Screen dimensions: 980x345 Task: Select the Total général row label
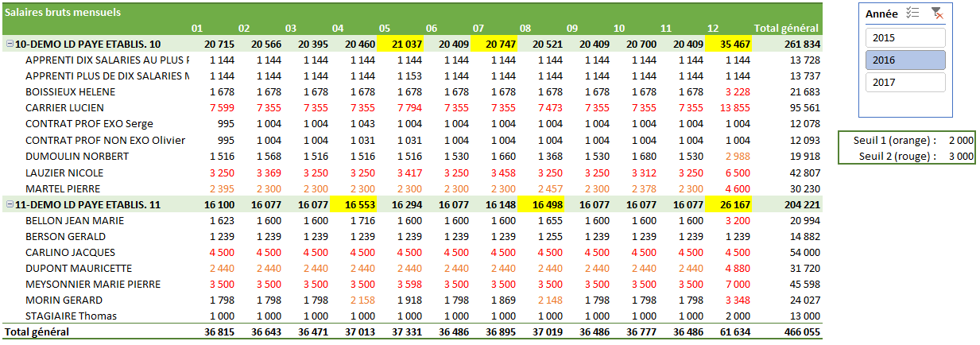point(37,331)
